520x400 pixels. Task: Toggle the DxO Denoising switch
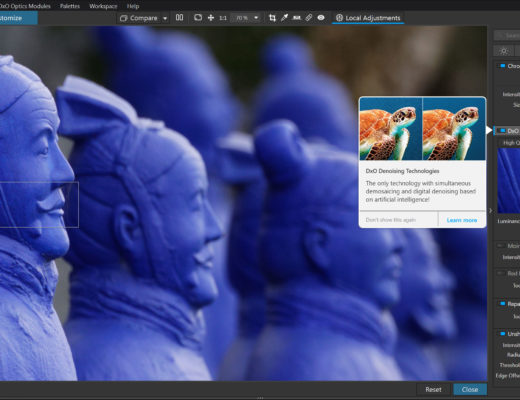[502, 131]
